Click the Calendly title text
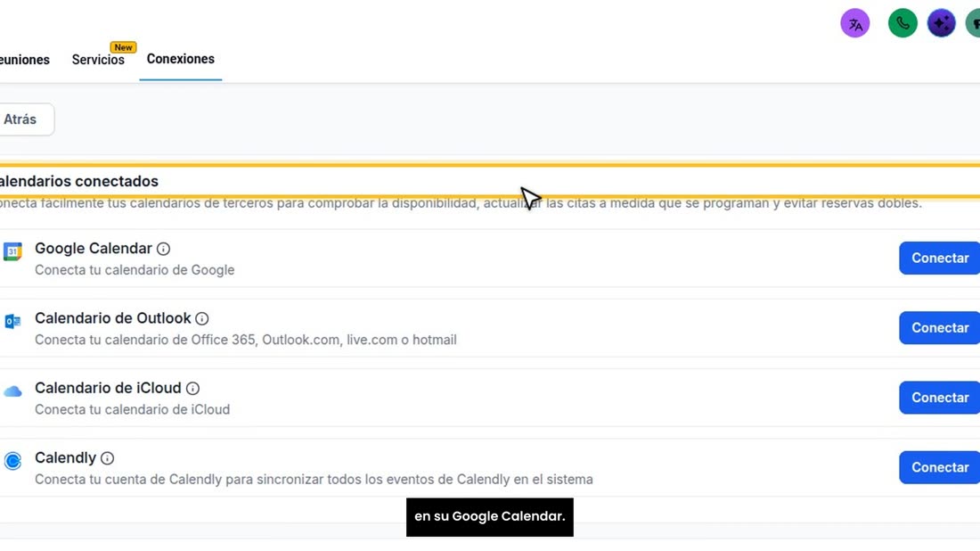Screen dimensions: 980x551 (x=66, y=457)
